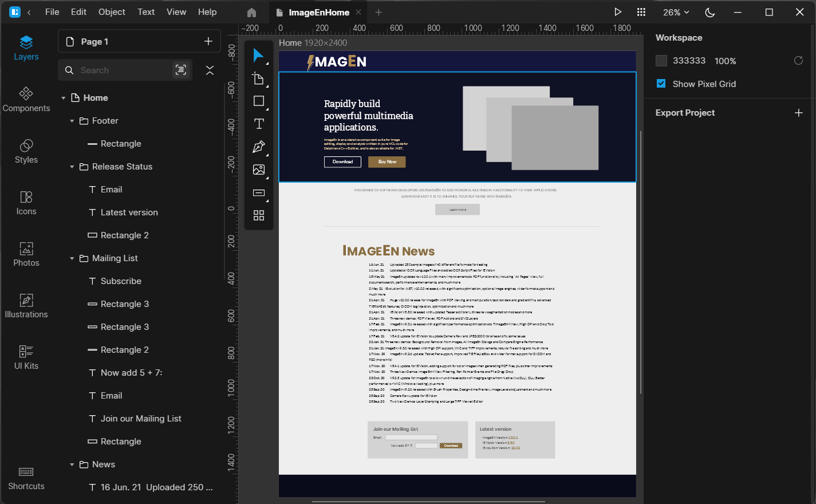Click the canvas vertical scrollbar
This screenshot has height=504, width=816.
[640, 262]
